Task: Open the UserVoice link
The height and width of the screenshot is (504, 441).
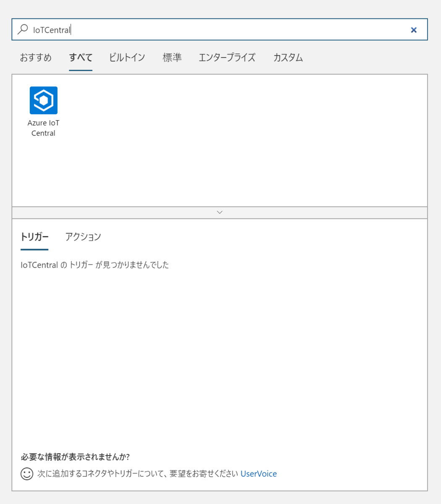Action: pos(258,474)
